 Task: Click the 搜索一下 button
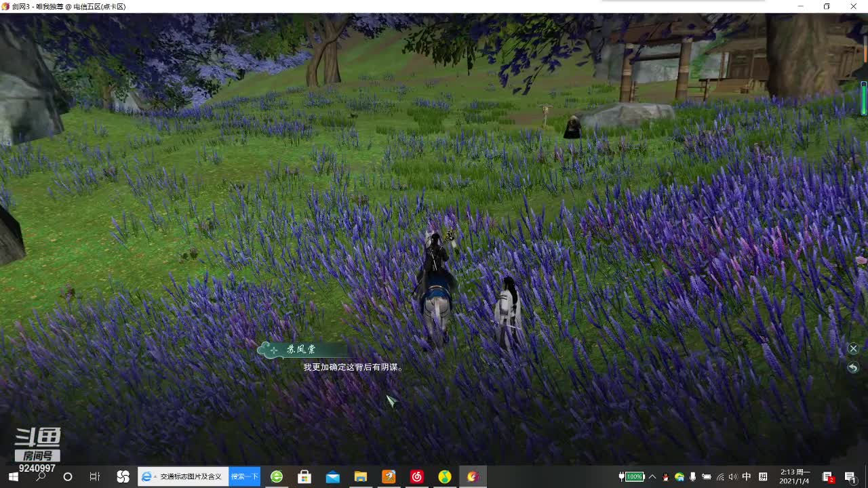click(x=244, y=477)
